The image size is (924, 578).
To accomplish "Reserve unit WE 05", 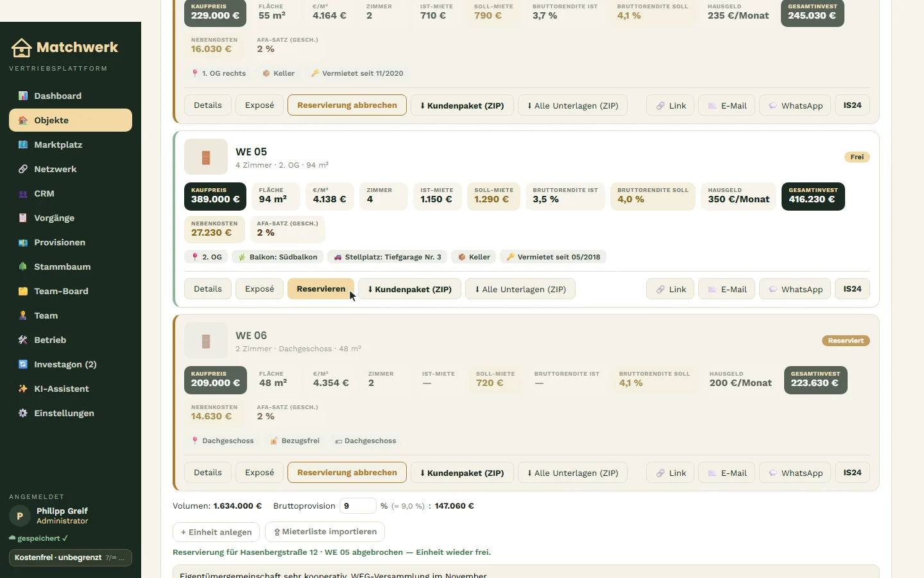I will [x=321, y=289].
